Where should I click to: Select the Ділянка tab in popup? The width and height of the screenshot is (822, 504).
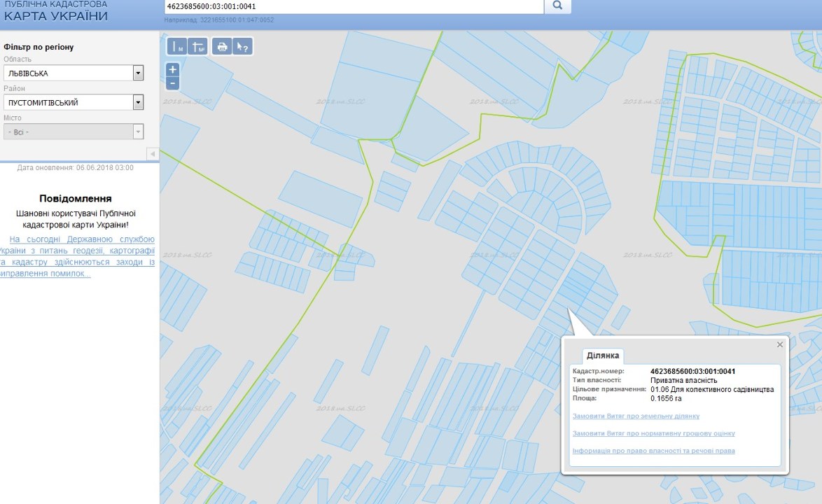point(602,356)
